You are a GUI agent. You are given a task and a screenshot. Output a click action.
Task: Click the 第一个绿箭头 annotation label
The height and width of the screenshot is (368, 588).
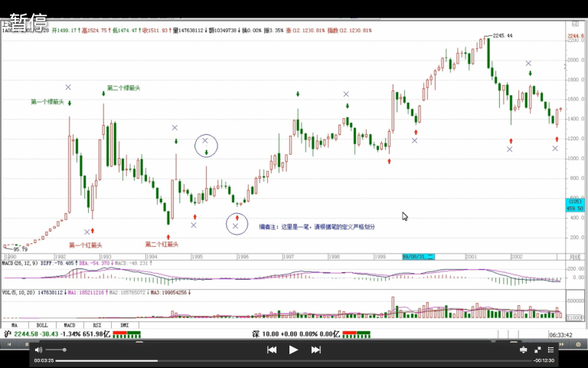[x=47, y=101]
